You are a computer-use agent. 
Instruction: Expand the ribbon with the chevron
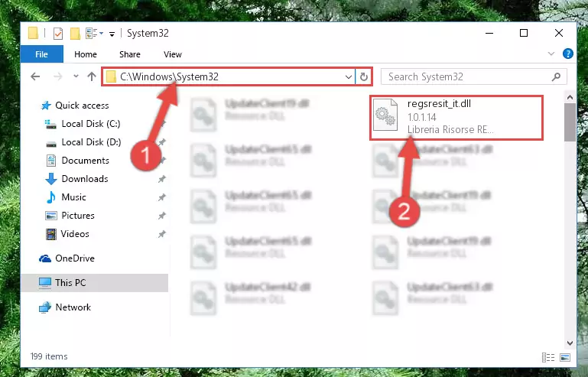coord(551,54)
